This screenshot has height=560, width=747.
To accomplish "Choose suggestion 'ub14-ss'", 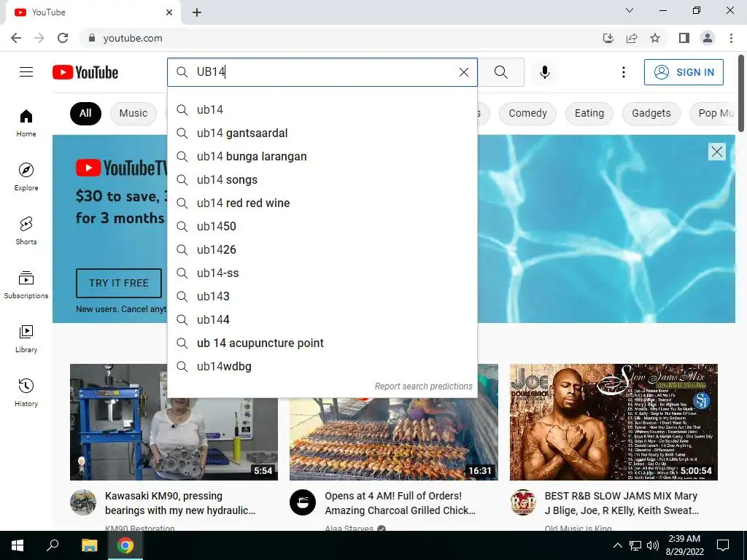I will click(x=322, y=273).
